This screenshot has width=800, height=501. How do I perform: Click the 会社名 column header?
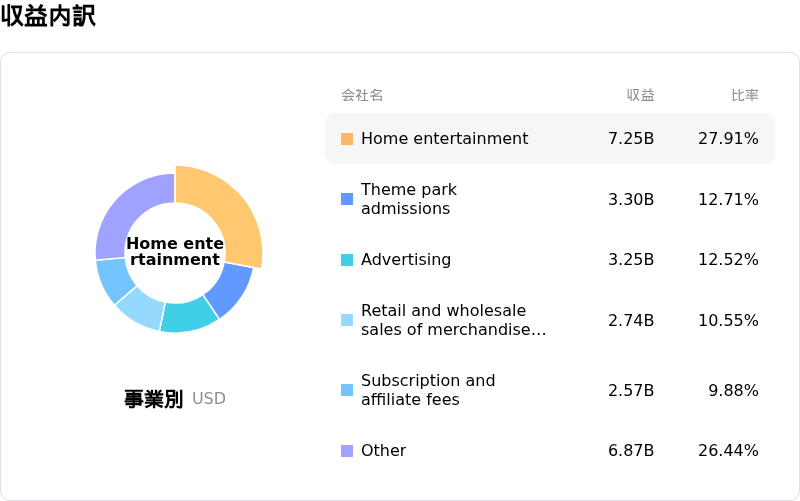click(x=362, y=95)
